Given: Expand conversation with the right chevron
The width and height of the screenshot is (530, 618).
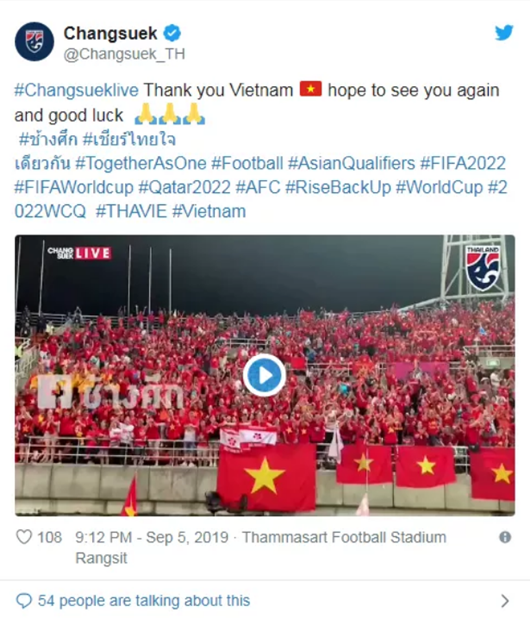Looking at the screenshot, I should click(505, 601).
